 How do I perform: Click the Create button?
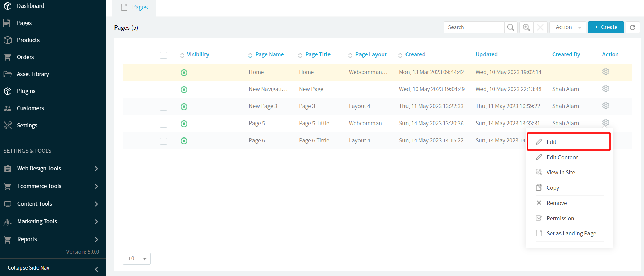[605, 27]
